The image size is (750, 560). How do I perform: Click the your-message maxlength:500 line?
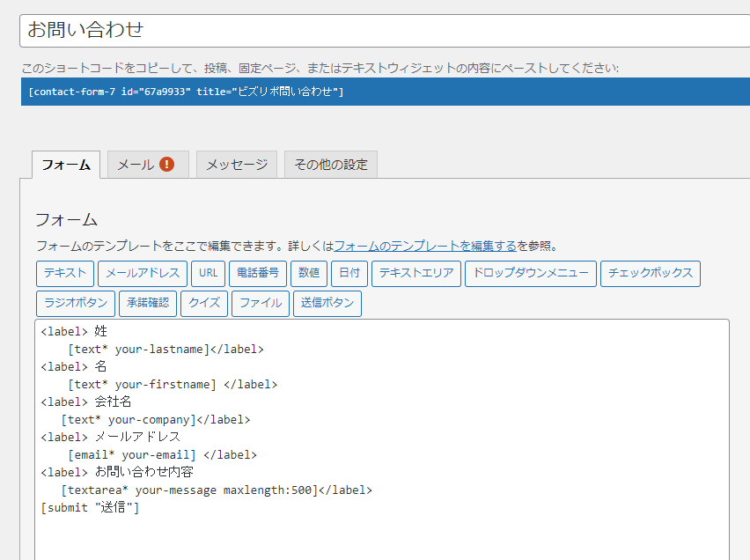217,490
